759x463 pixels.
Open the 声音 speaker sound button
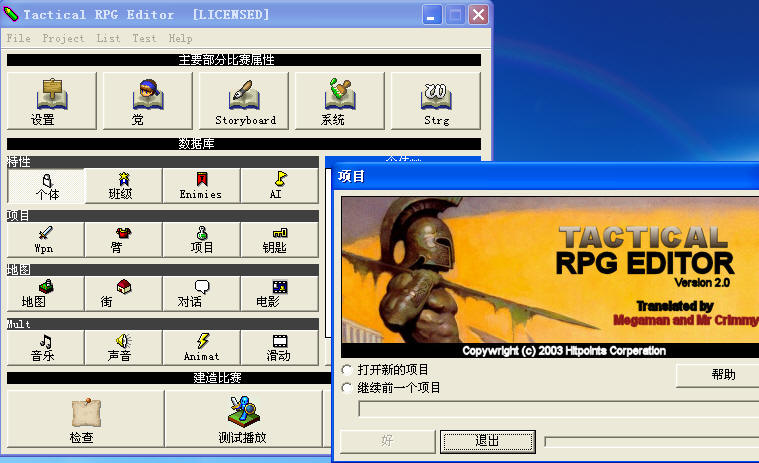tap(123, 348)
